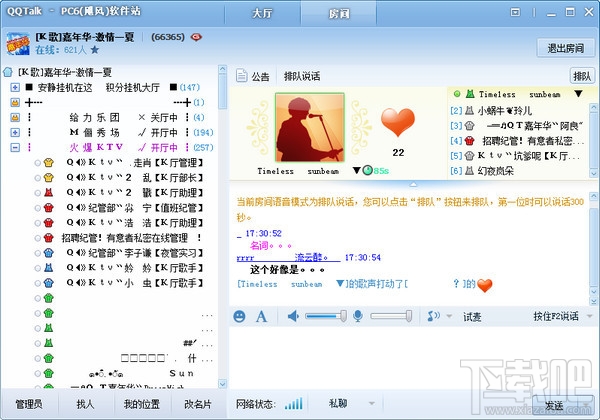Select radio button beside 李子谦 夜管实习
This screenshot has height=420, width=600.
point(38,253)
